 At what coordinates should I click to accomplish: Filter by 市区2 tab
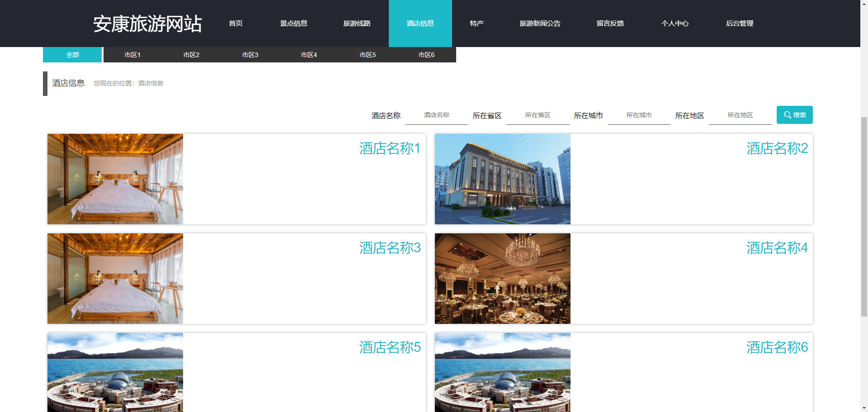tap(191, 55)
